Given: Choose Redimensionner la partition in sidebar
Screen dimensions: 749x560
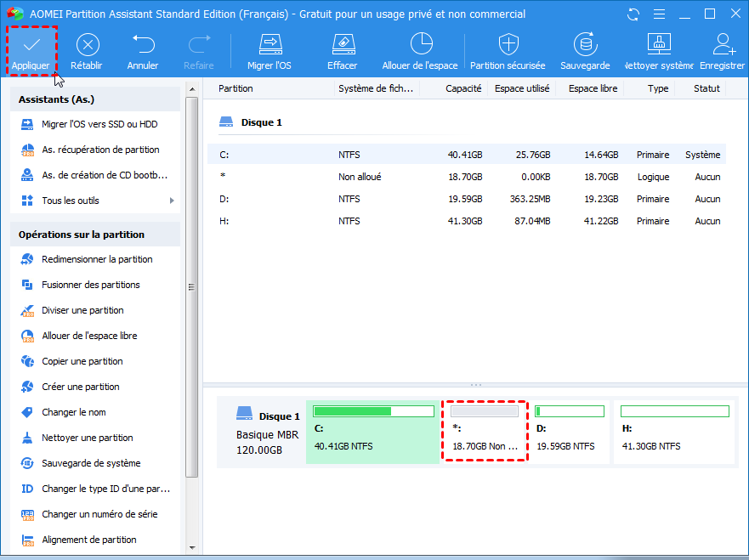Looking at the screenshot, I should [97, 259].
